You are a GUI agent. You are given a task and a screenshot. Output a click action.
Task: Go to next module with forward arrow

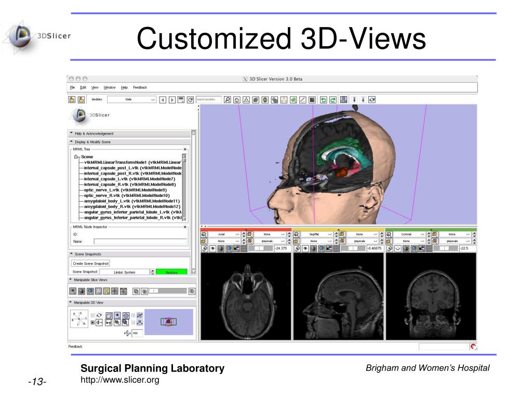[172, 100]
